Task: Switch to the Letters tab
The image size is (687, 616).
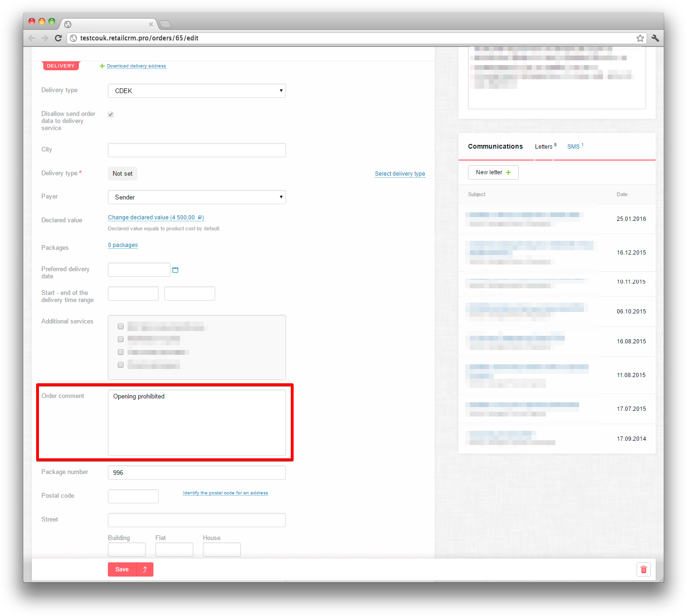Action: [545, 146]
